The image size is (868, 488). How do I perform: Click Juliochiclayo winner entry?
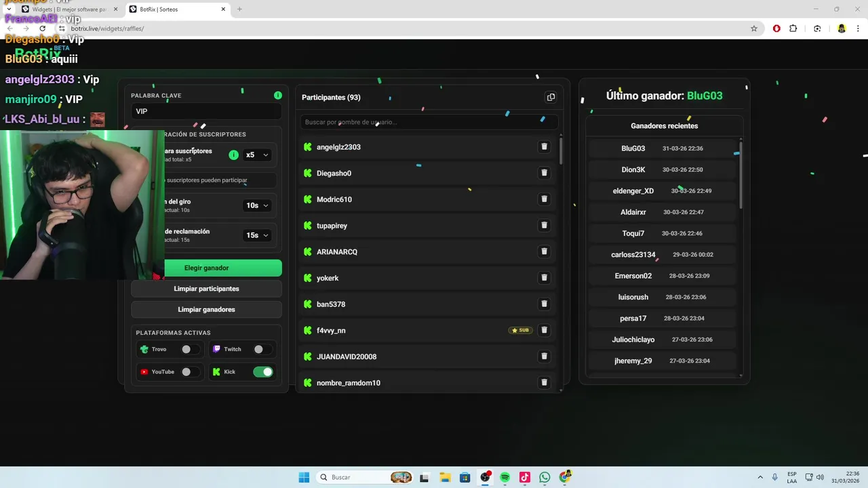[662, 340]
